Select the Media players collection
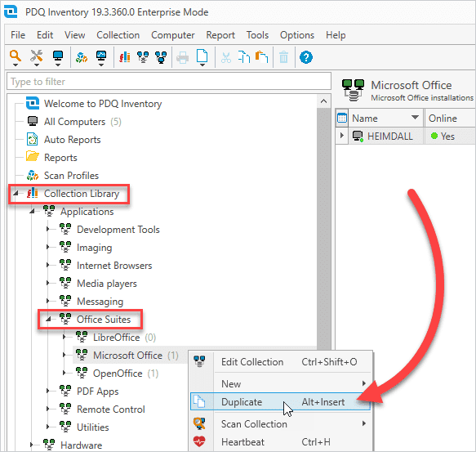Image resolution: width=476 pixels, height=452 pixels. 107,284
